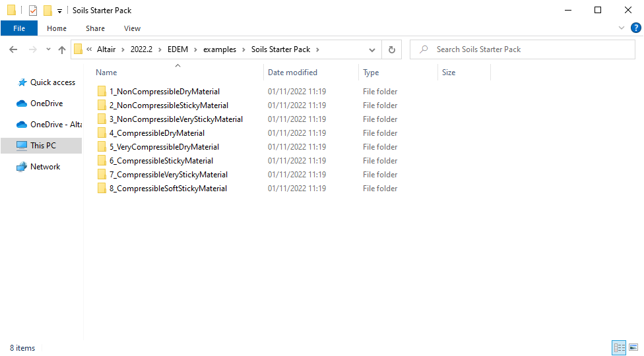Open OneDrive - Altair in navigation pane

(x=49, y=125)
